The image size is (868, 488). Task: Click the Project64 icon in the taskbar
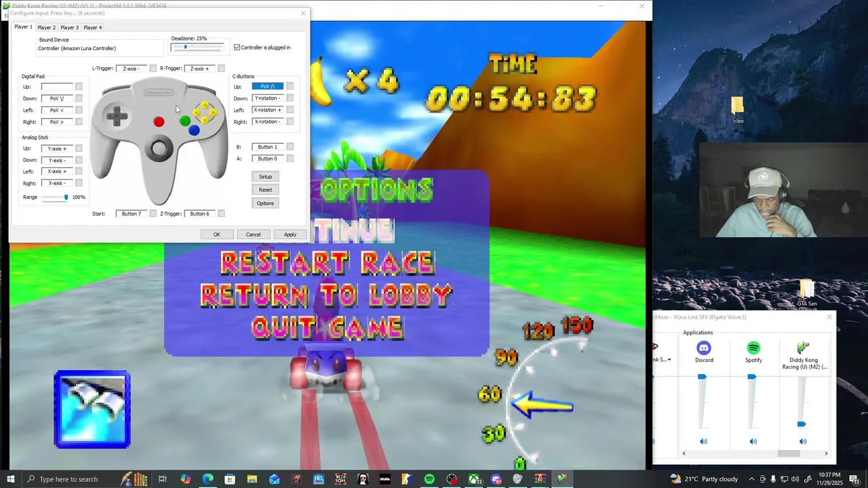(x=562, y=479)
